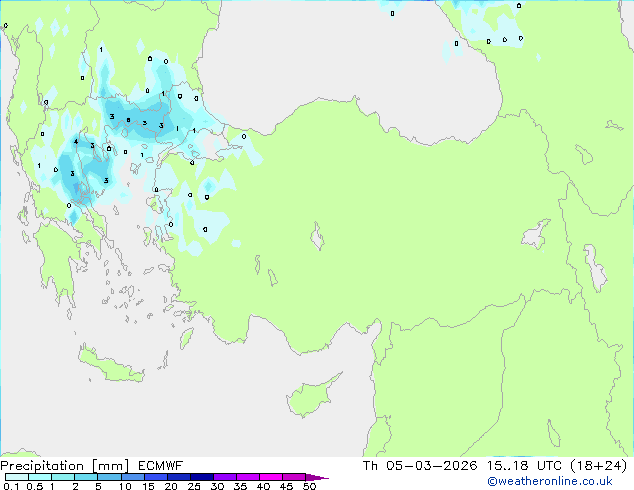The height and width of the screenshot is (490, 634).
Task: Click the above-50 purple arrow legend tip
Action: coord(317,477)
